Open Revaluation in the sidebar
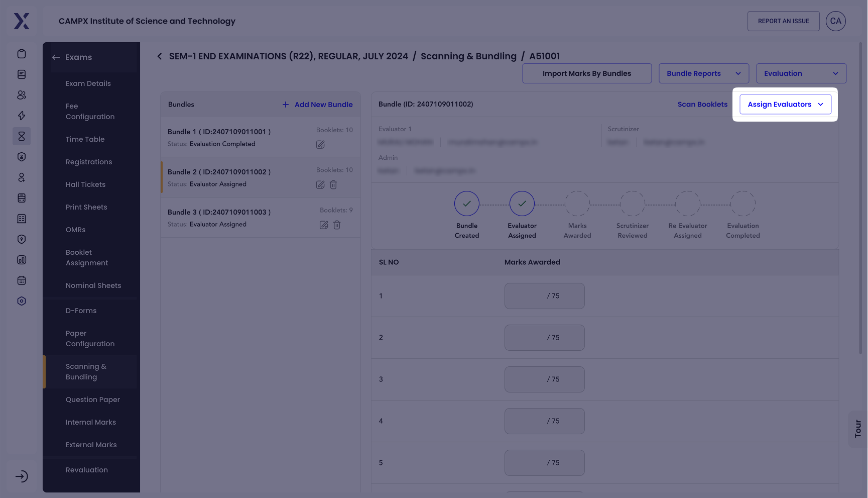Image resolution: width=868 pixels, height=498 pixels. coord(87,470)
